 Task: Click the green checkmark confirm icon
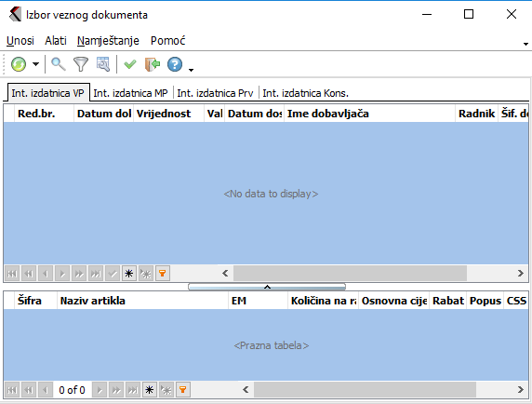[130, 64]
